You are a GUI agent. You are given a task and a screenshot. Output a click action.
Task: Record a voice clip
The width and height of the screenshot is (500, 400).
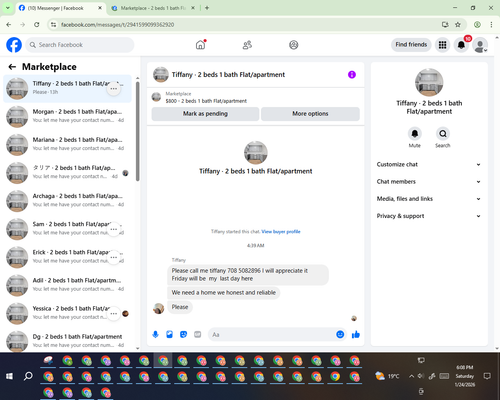point(155,334)
